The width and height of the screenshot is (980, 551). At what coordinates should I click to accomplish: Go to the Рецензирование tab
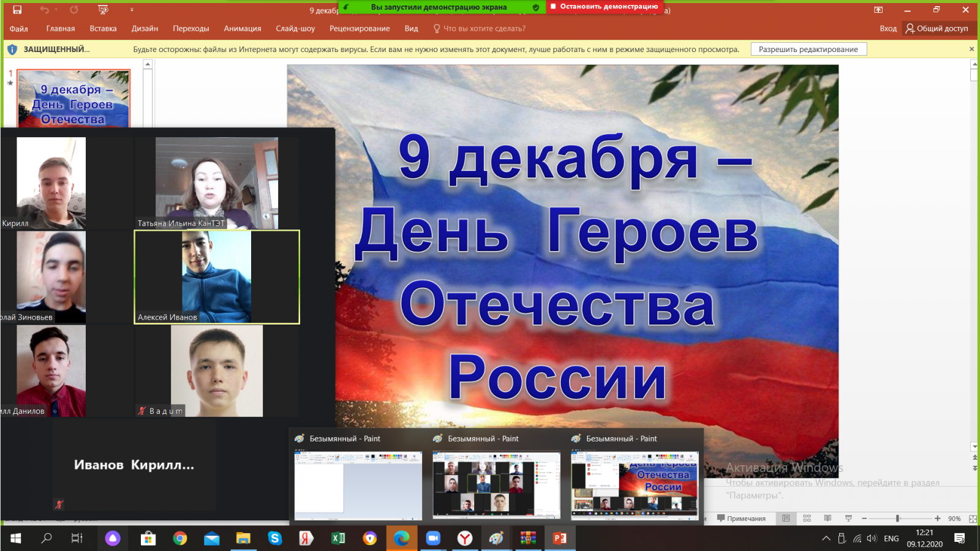click(360, 29)
